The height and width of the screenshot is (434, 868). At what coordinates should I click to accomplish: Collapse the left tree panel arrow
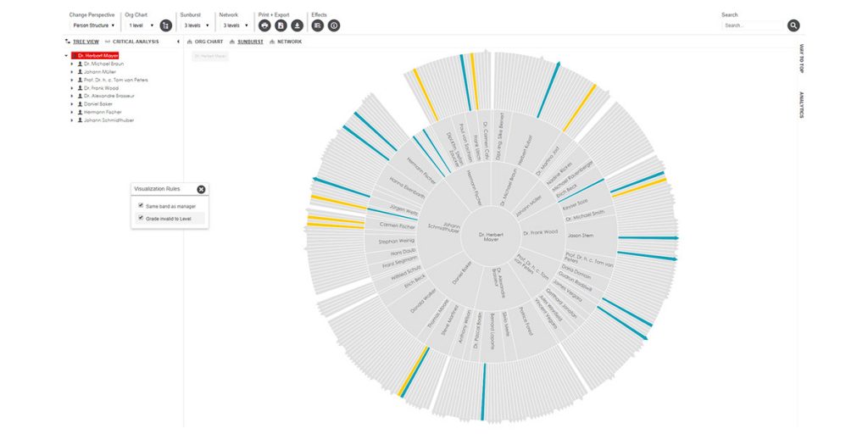click(178, 42)
